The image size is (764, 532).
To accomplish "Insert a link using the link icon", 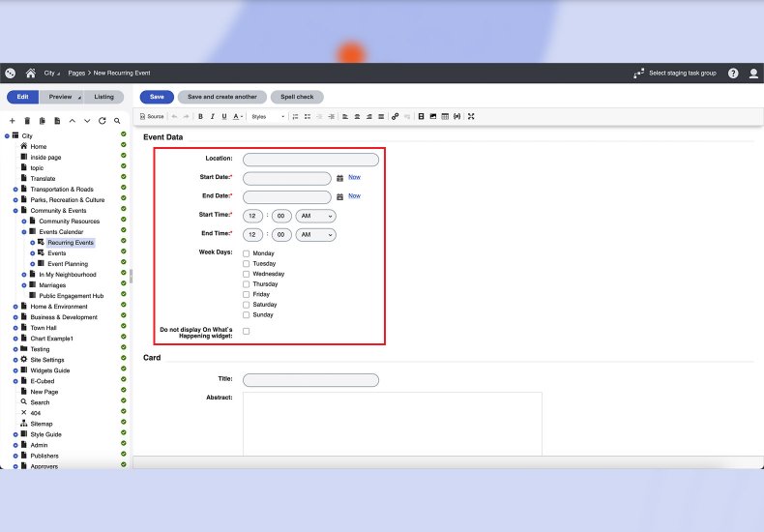I will pyautogui.click(x=395, y=116).
